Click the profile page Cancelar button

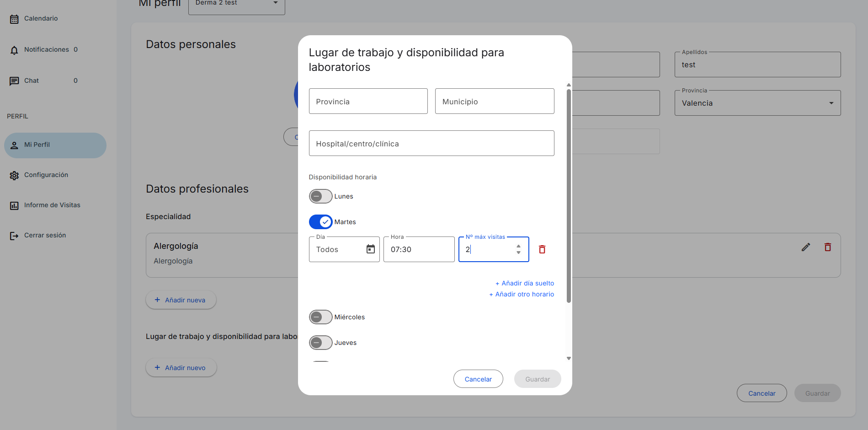click(x=762, y=393)
